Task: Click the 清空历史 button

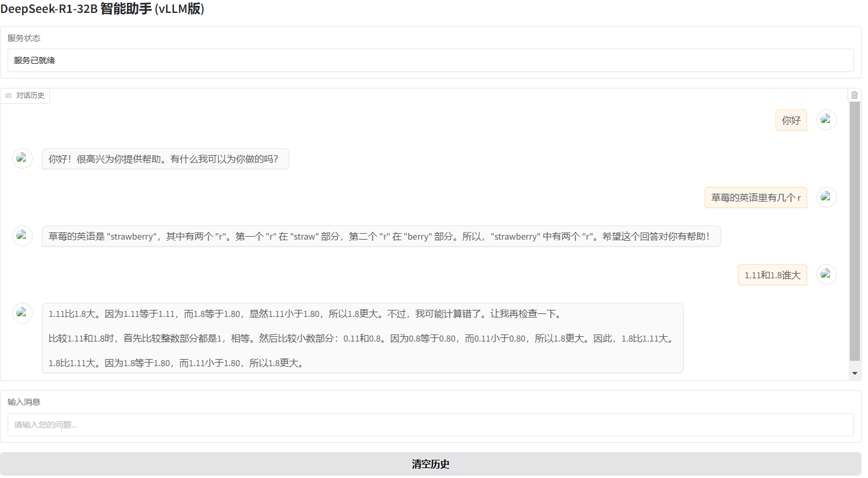Action: (430, 464)
